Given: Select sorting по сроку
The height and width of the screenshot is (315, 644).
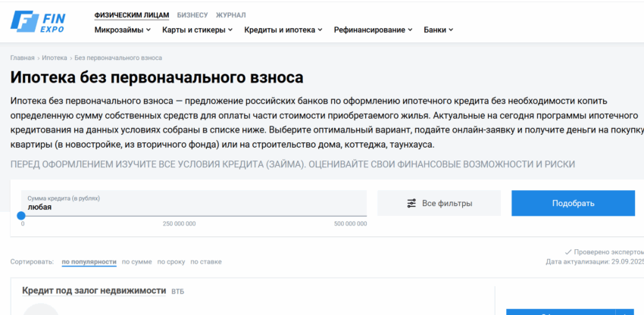Looking at the screenshot, I should click(x=170, y=262).
